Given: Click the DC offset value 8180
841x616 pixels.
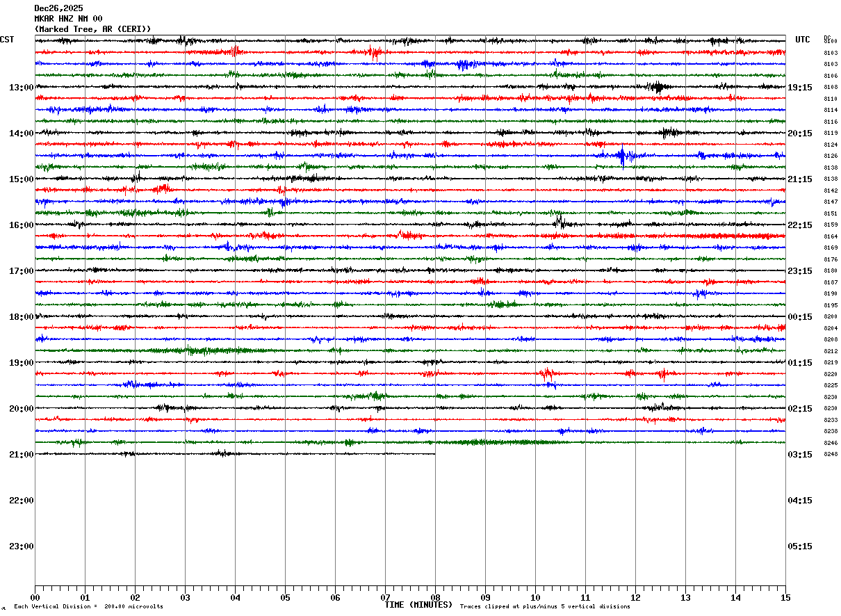Looking at the screenshot, I should 831,271.
